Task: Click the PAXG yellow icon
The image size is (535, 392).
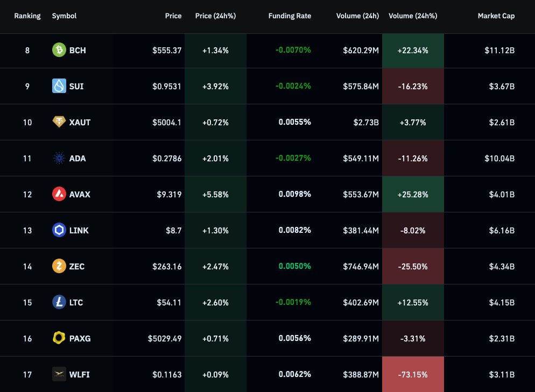Action: tap(59, 338)
